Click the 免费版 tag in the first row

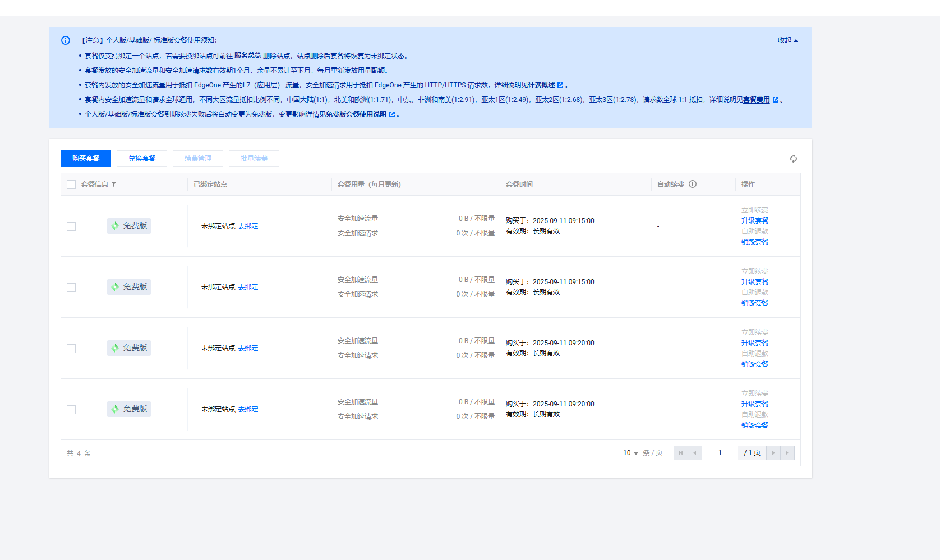[x=129, y=226]
